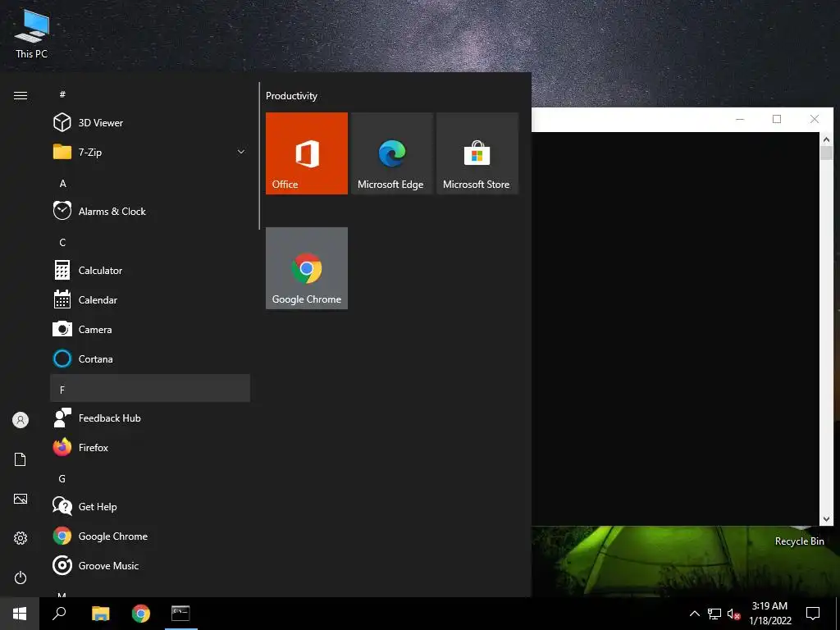840x630 pixels.
Task: Open user account icon in Start
Action: 21,420
